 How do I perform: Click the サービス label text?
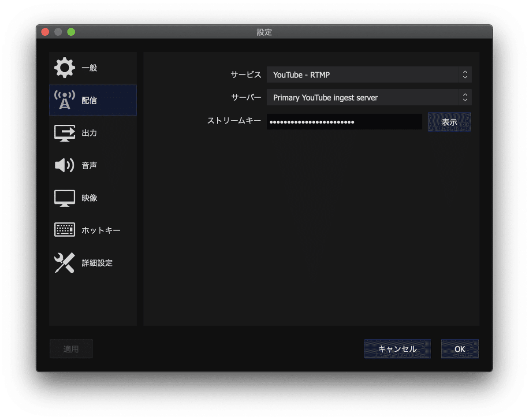(x=246, y=74)
